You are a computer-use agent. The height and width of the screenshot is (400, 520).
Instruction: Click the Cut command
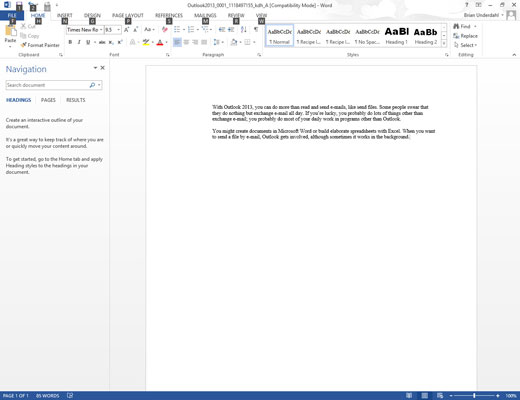[28, 26]
